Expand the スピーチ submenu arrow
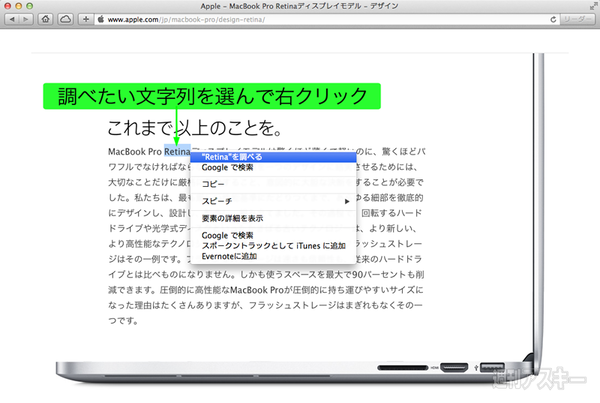Viewport: 600px width, 403px height. click(347, 201)
